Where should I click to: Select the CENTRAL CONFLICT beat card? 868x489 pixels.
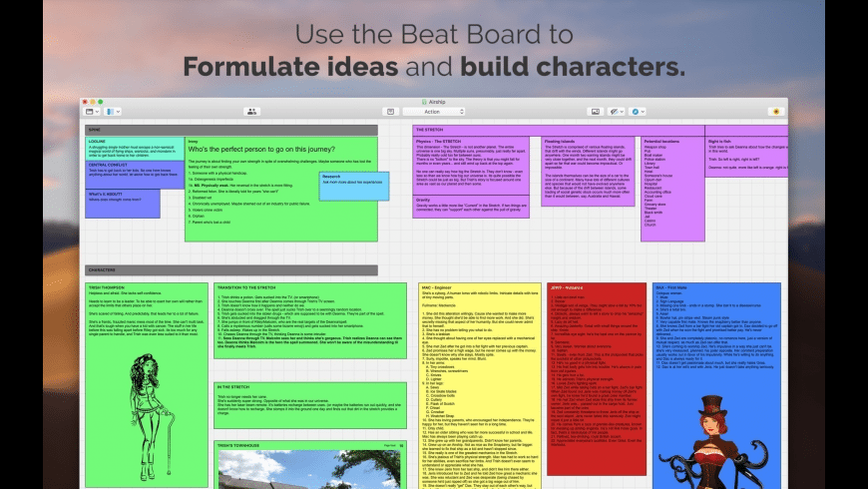tap(135, 175)
